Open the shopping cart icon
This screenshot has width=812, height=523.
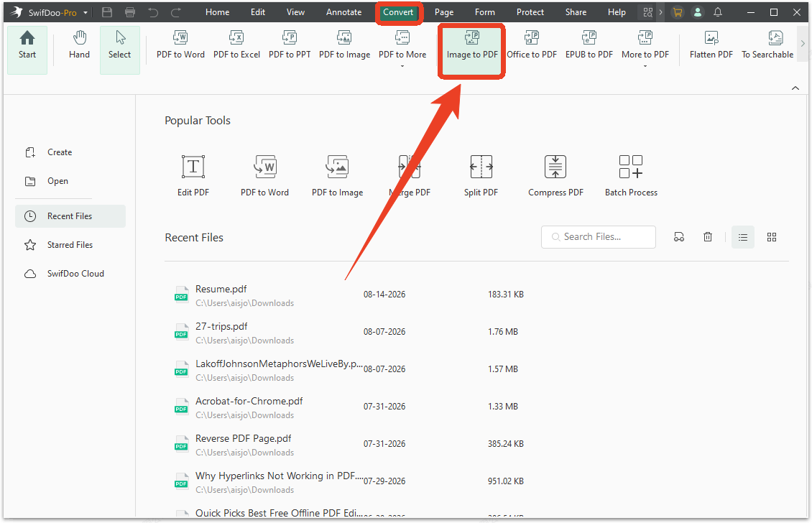click(x=678, y=12)
